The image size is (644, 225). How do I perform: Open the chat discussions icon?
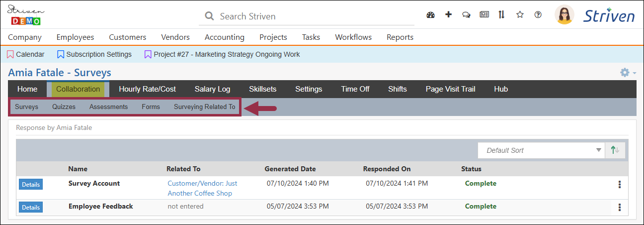pos(466,15)
